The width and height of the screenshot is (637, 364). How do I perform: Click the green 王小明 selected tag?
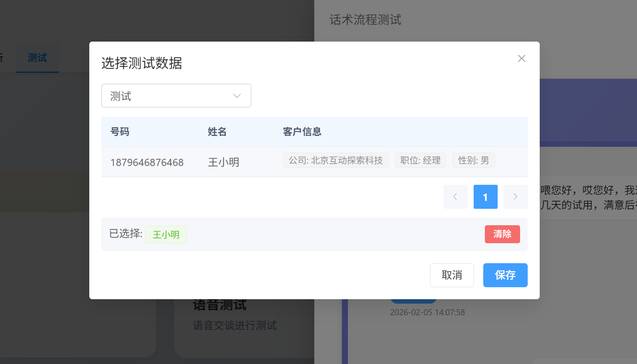[x=166, y=234]
